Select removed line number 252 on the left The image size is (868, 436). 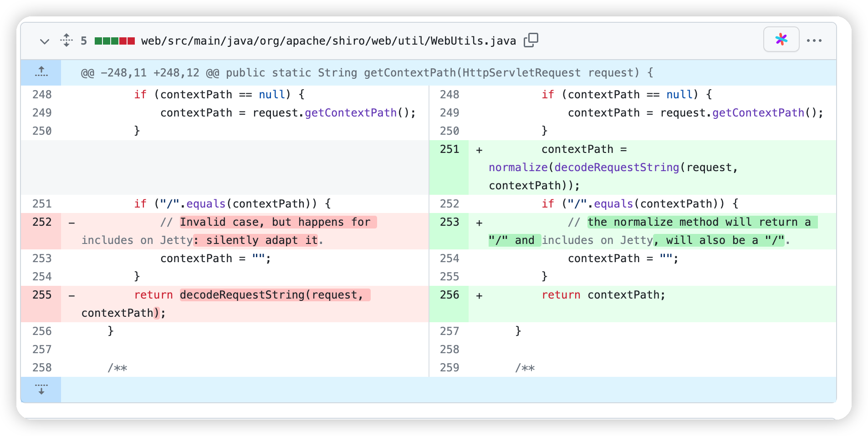click(x=42, y=222)
